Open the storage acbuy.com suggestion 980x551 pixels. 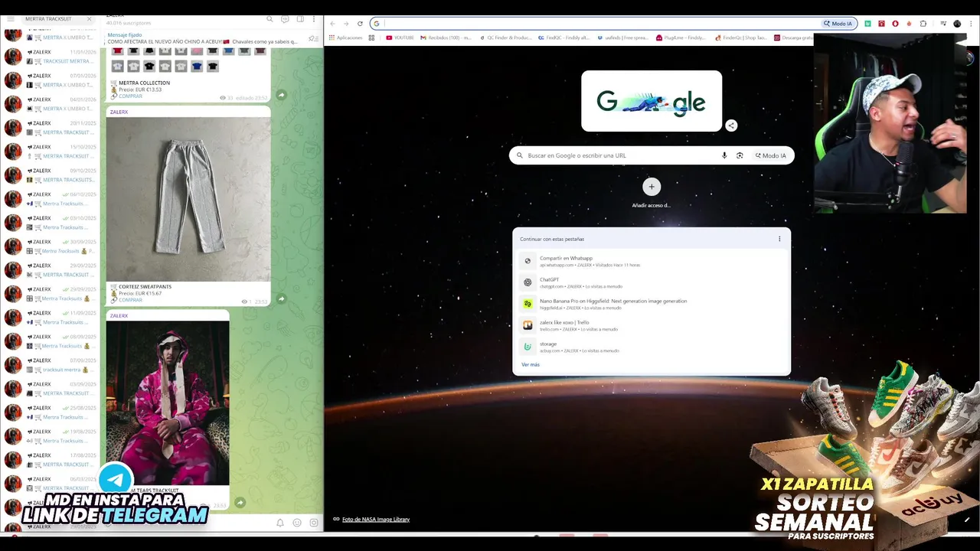(652, 347)
